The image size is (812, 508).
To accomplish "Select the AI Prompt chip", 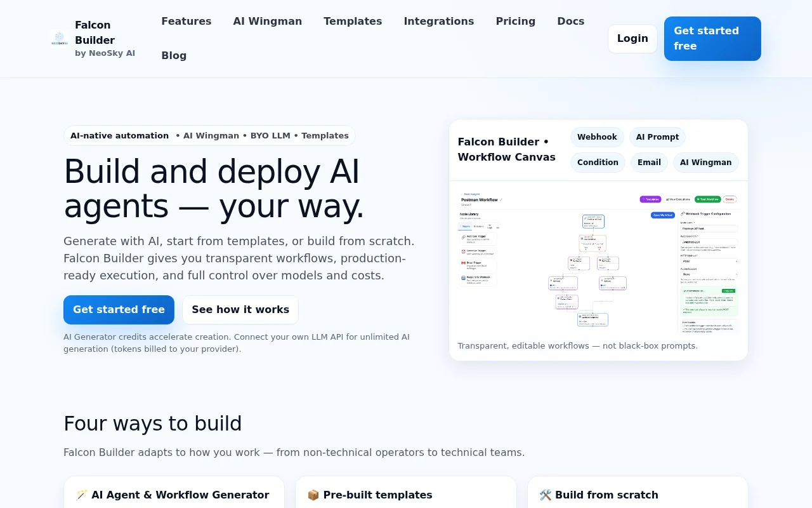I will pos(657,137).
